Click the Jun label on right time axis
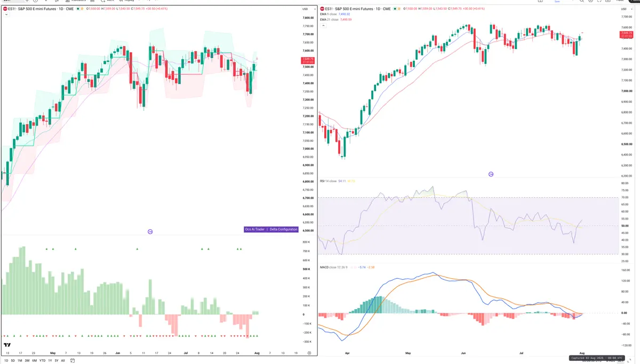Screen dimensions: 640x364 [463, 353]
